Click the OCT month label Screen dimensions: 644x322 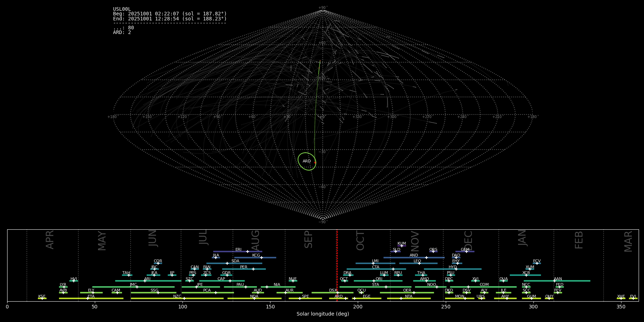click(x=360, y=240)
